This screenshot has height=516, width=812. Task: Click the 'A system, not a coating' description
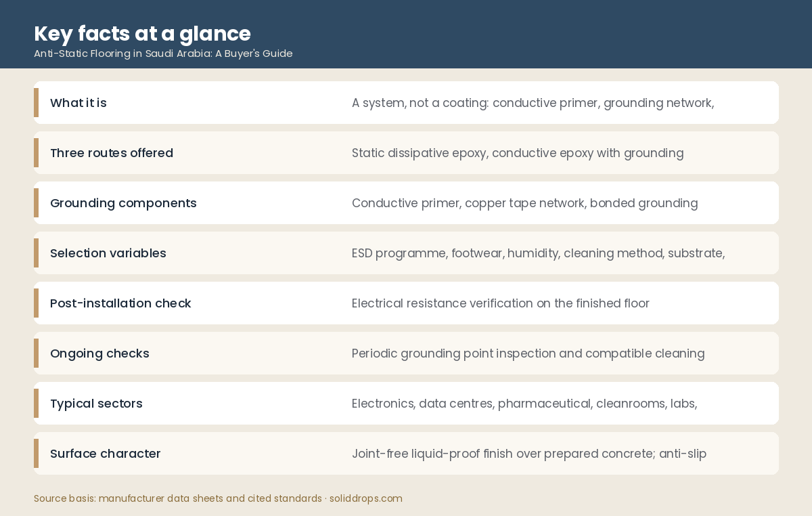click(533, 103)
